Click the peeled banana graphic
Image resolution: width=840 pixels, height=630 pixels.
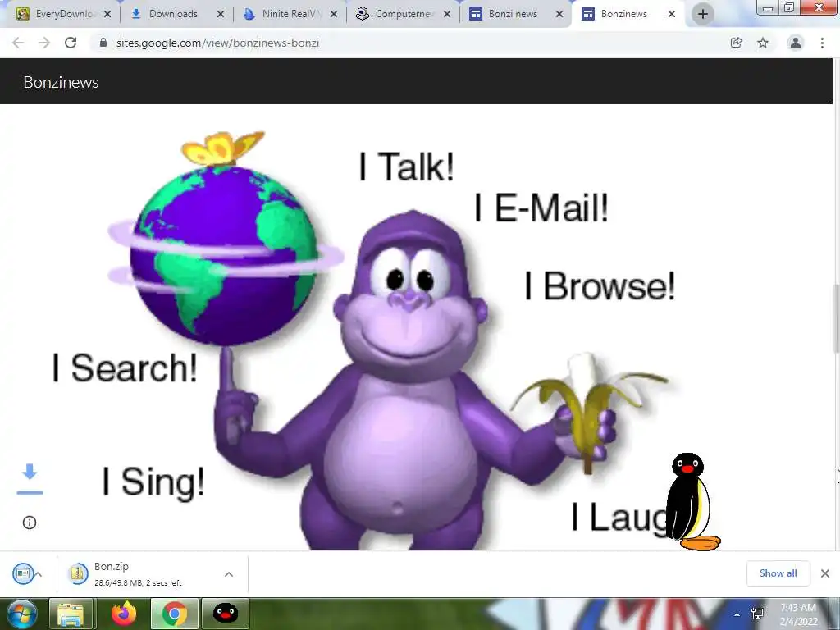pos(589,413)
